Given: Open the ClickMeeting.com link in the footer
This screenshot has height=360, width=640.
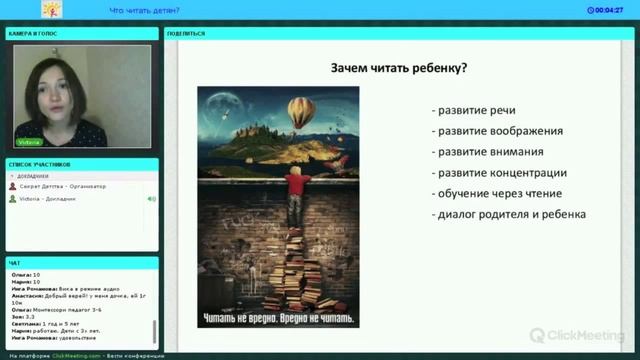Looking at the screenshot, I should (x=76, y=356).
